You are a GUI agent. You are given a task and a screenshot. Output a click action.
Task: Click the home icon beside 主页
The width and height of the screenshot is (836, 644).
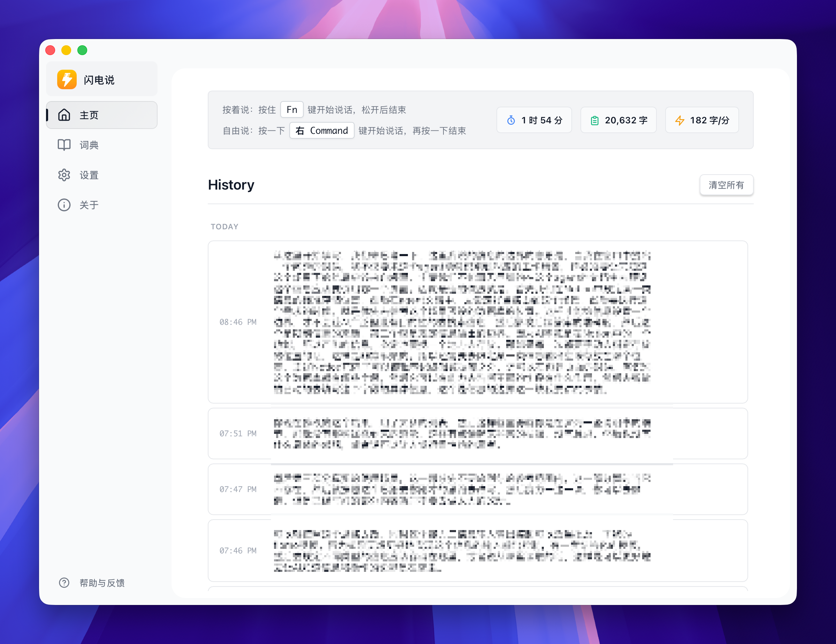pos(64,115)
